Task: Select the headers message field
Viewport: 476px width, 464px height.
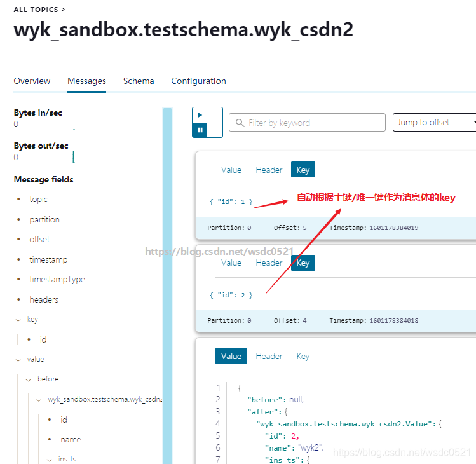Action: point(44,300)
